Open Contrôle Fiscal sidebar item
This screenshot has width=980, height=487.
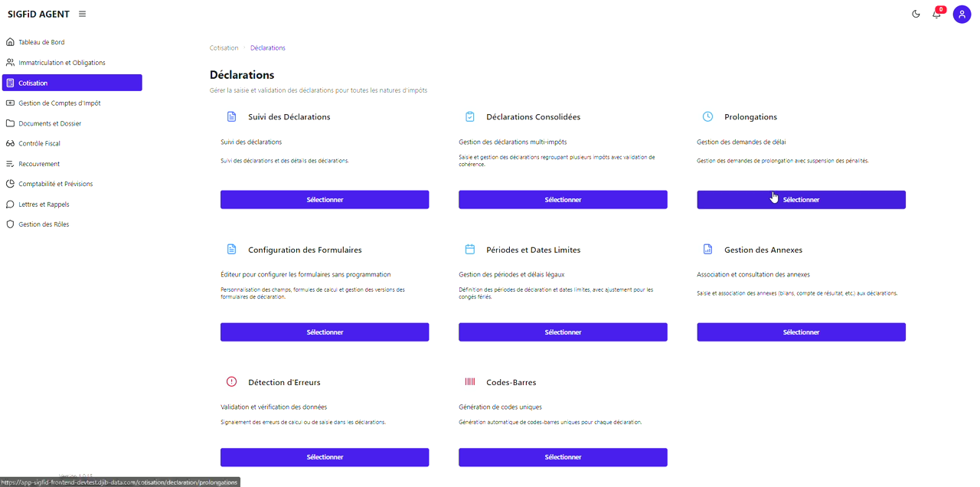click(39, 143)
